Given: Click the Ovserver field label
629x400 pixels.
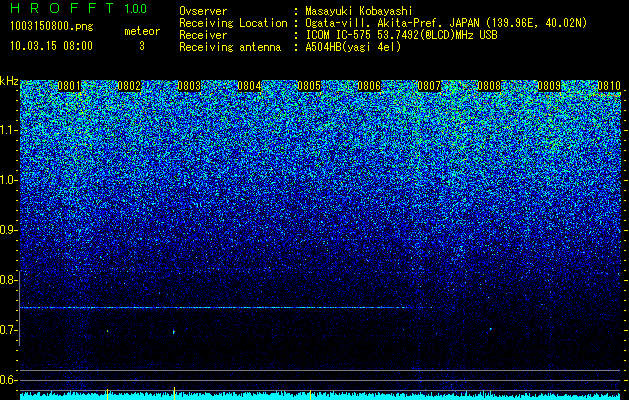Looking at the screenshot, I should (203, 12).
